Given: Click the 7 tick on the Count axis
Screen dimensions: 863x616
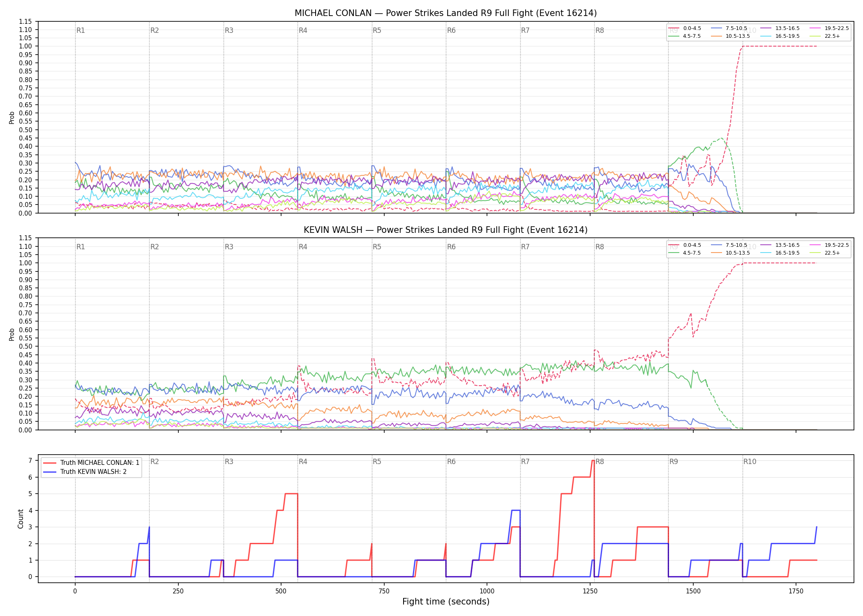Looking at the screenshot, I should [x=30, y=460].
